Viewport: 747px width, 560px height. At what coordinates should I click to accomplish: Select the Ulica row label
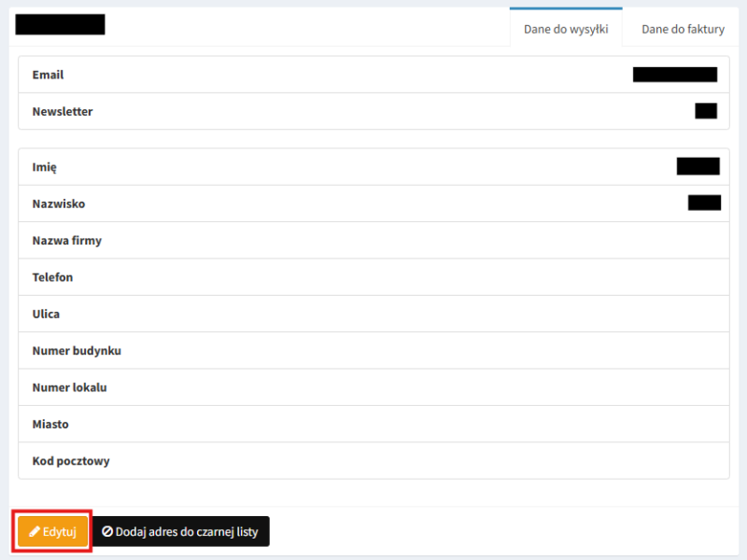coord(46,314)
